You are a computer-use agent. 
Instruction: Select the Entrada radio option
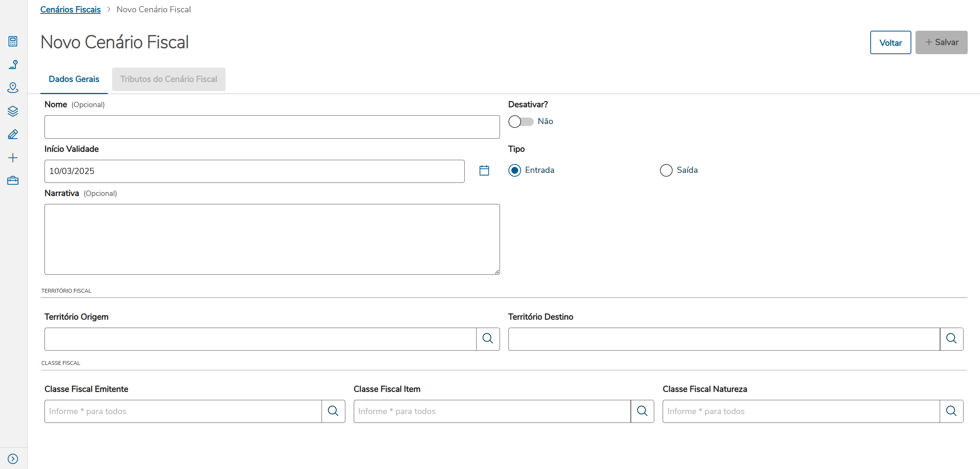(x=515, y=170)
